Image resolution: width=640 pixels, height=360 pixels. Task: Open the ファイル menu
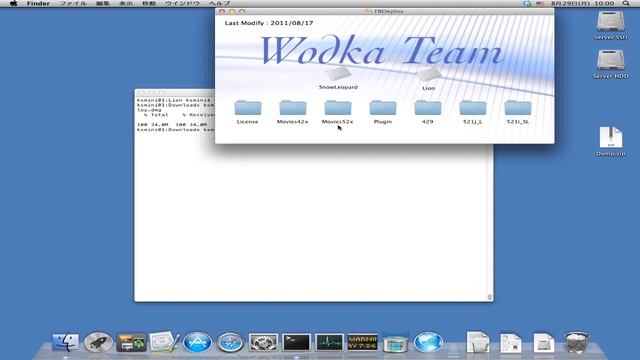tap(73, 3)
